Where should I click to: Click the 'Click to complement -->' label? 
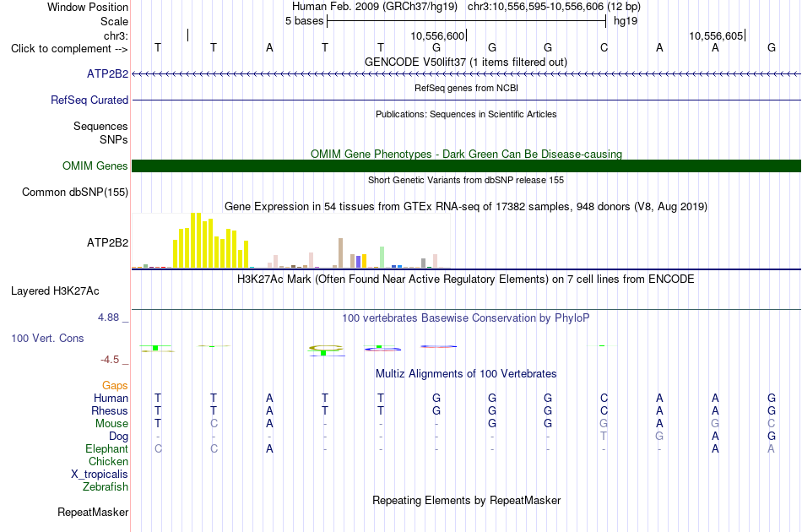click(x=69, y=49)
